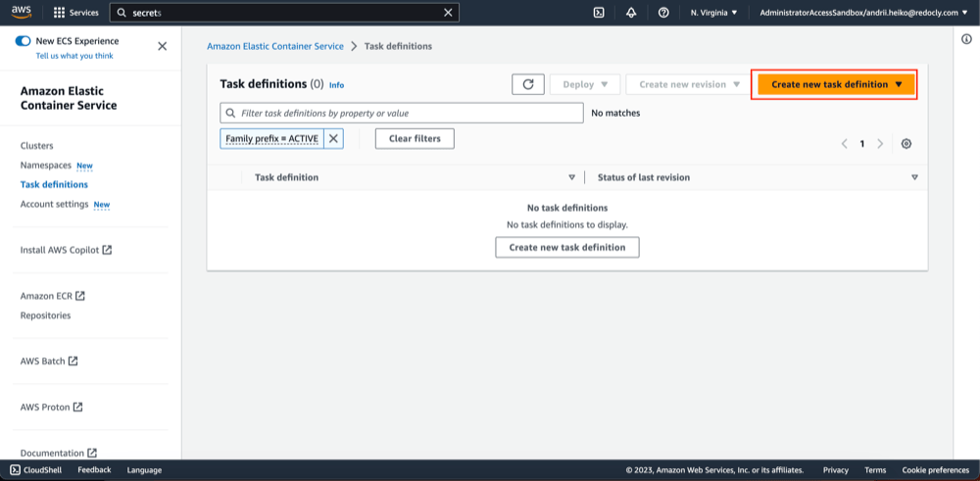
Task: Click the Clear filters button
Action: [x=415, y=139]
